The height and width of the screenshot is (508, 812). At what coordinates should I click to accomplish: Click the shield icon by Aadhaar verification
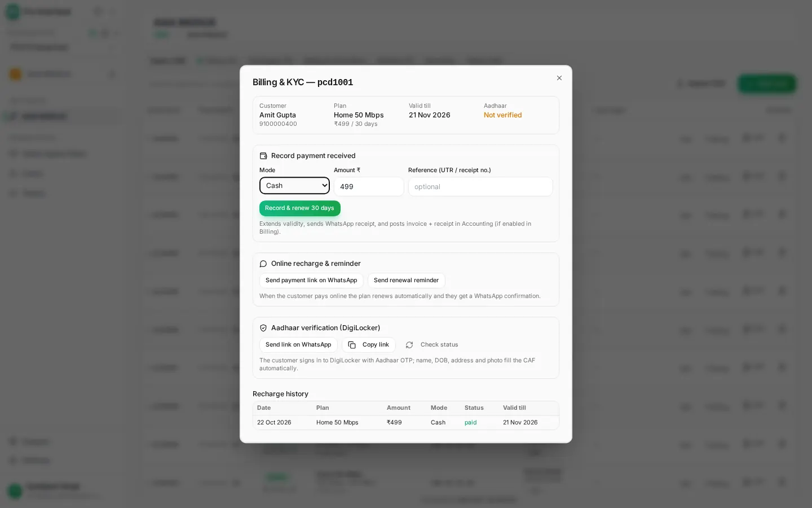[x=263, y=328]
